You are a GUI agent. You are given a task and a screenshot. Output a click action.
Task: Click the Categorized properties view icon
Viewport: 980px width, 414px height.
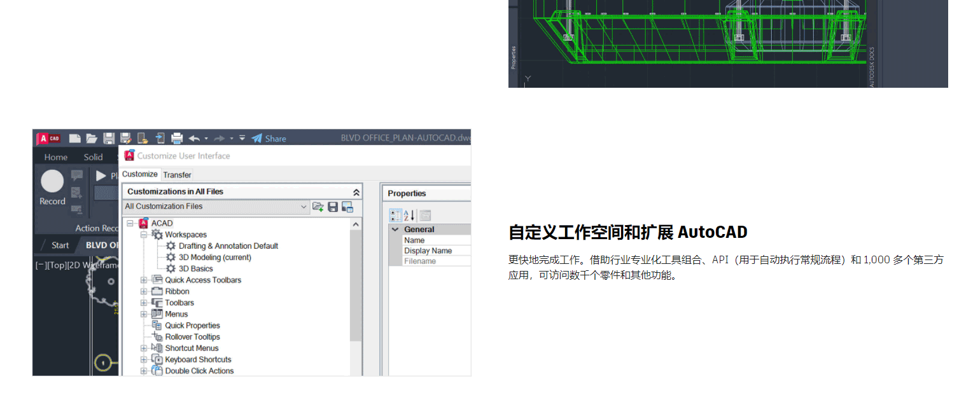pos(395,216)
